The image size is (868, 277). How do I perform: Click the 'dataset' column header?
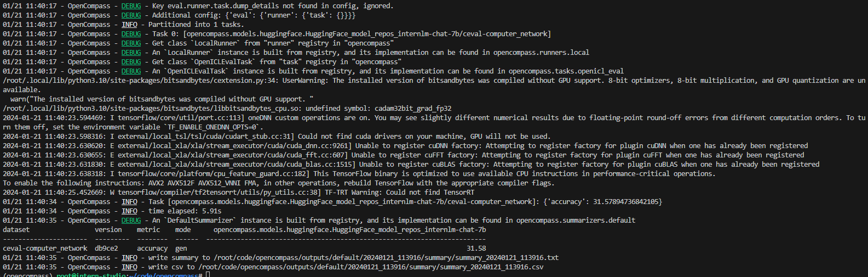point(16,230)
